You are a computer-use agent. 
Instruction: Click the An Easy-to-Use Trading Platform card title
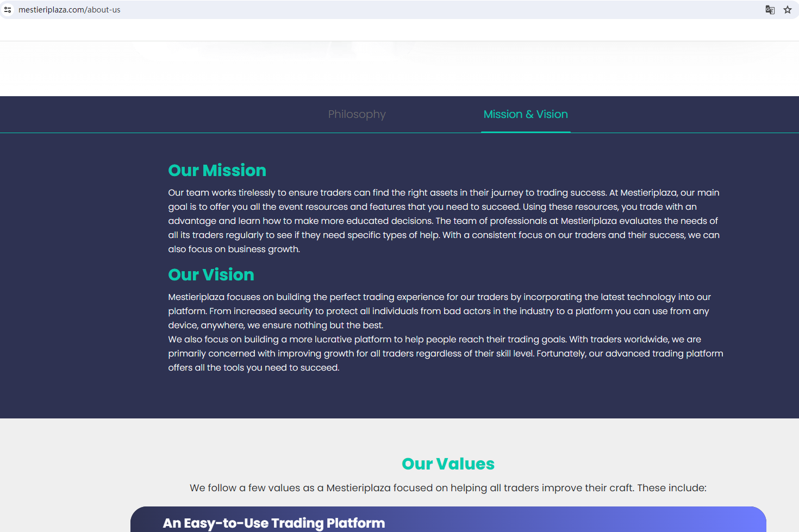click(274, 523)
